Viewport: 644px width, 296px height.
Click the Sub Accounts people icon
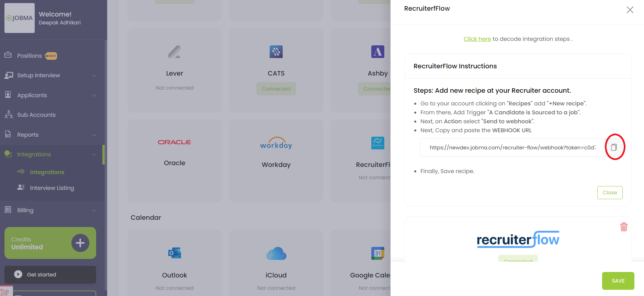(x=9, y=114)
